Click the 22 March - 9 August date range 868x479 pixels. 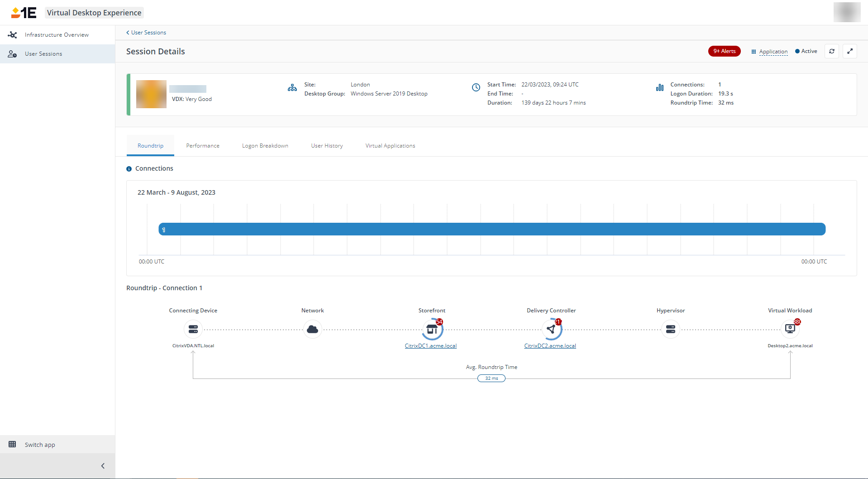176,192
